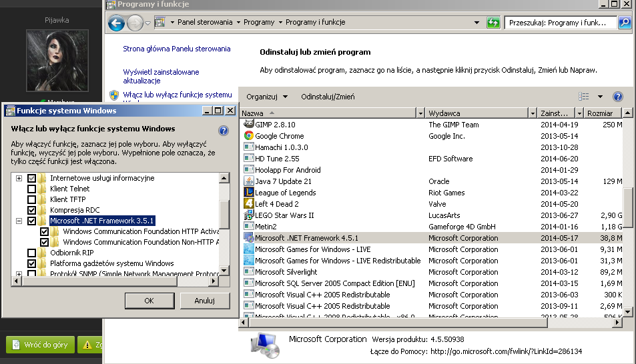Viewport: 636px width, 364px height.
Task: Click Programy in the breadcrumb path
Action: [259, 22]
